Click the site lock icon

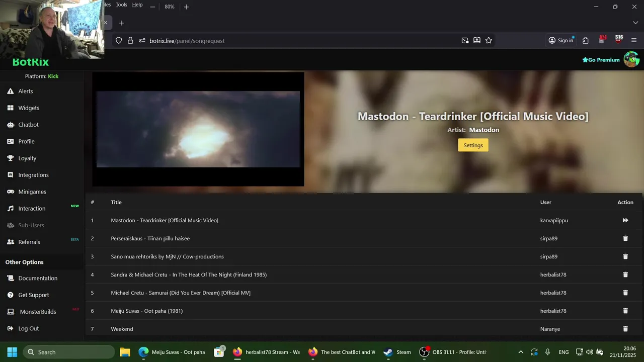click(x=130, y=41)
